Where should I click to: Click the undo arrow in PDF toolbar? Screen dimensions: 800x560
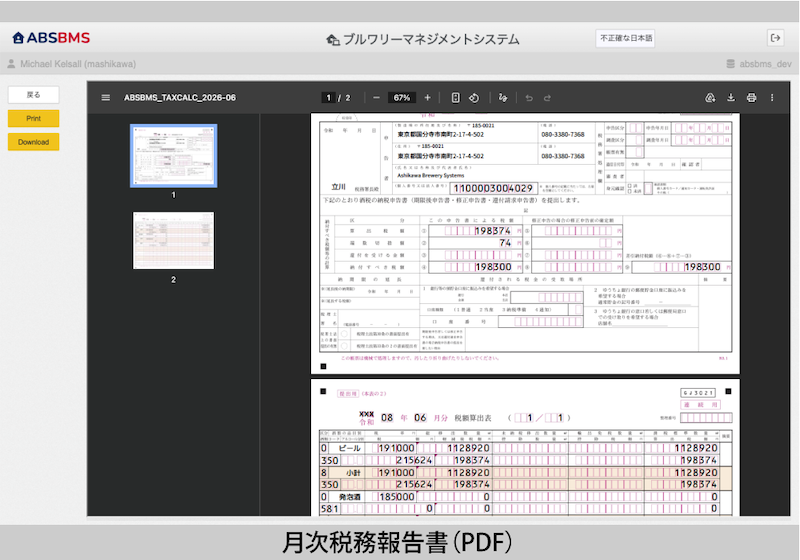(x=529, y=97)
